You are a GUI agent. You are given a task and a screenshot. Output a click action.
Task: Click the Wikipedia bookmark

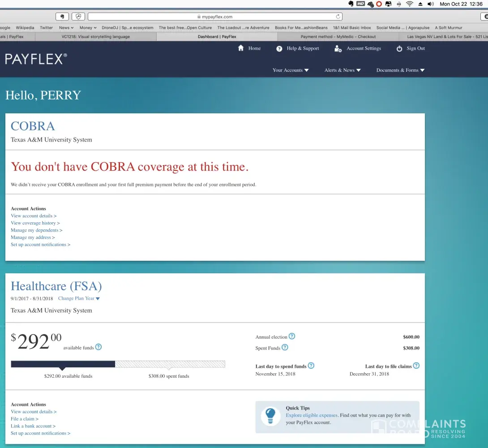click(25, 28)
